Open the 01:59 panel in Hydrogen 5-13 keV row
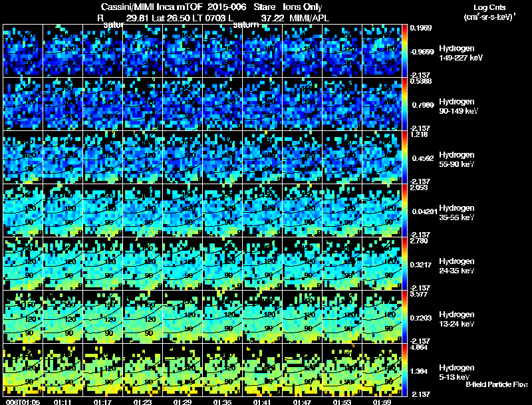The height and width of the screenshot is (405, 532). [382, 370]
